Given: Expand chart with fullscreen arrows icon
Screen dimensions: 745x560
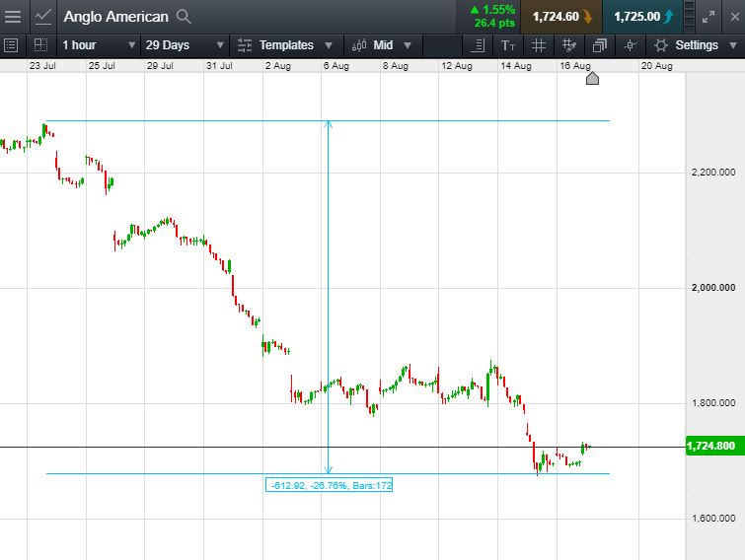Looking at the screenshot, I should pos(708,17).
